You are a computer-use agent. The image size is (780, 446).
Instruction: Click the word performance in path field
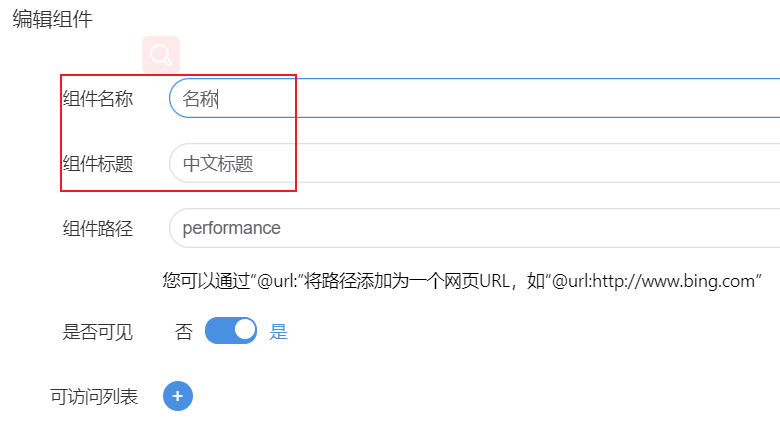231,228
